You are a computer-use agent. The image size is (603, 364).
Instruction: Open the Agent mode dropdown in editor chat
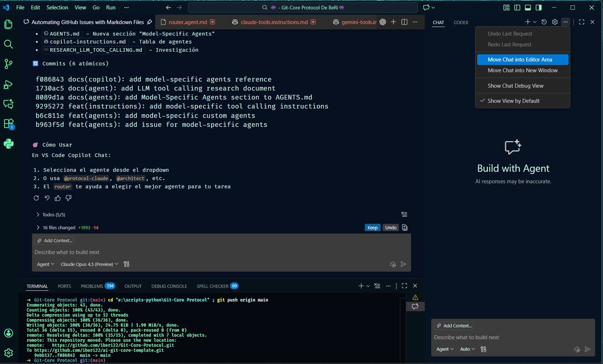45,264
